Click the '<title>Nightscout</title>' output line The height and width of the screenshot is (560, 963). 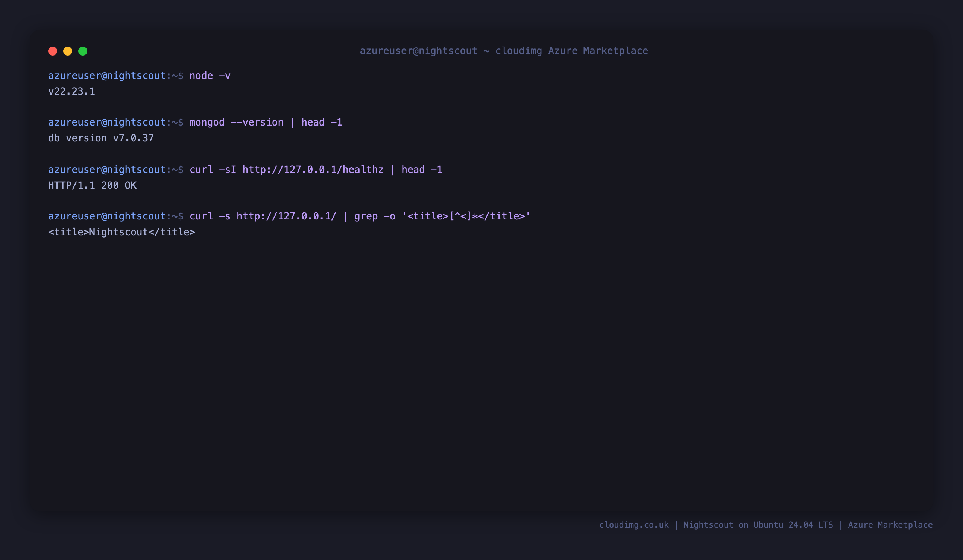click(x=122, y=232)
